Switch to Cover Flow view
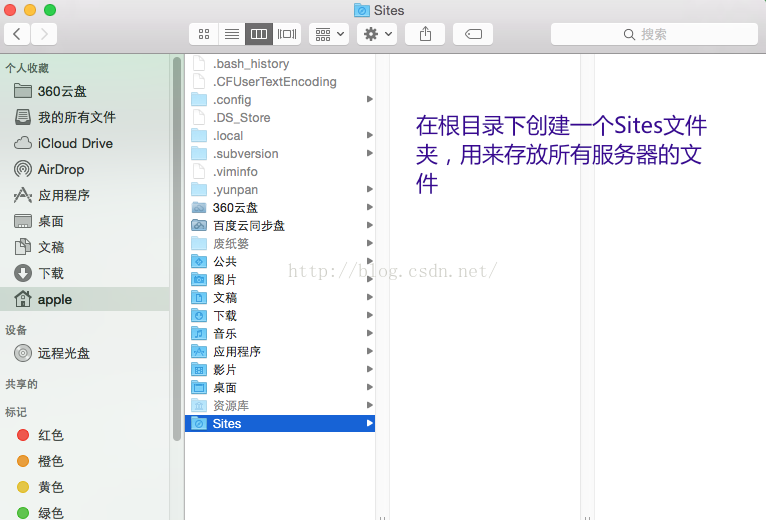This screenshot has width=766, height=520. [x=287, y=34]
